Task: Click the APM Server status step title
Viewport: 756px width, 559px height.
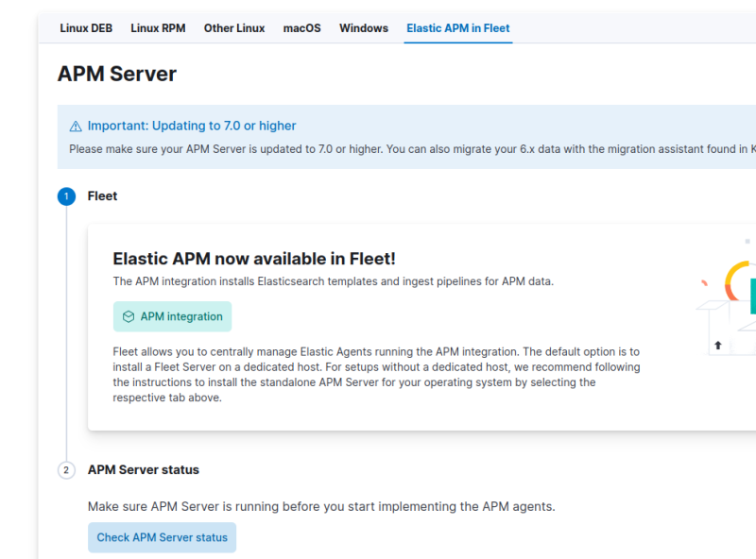Action: (x=144, y=469)
